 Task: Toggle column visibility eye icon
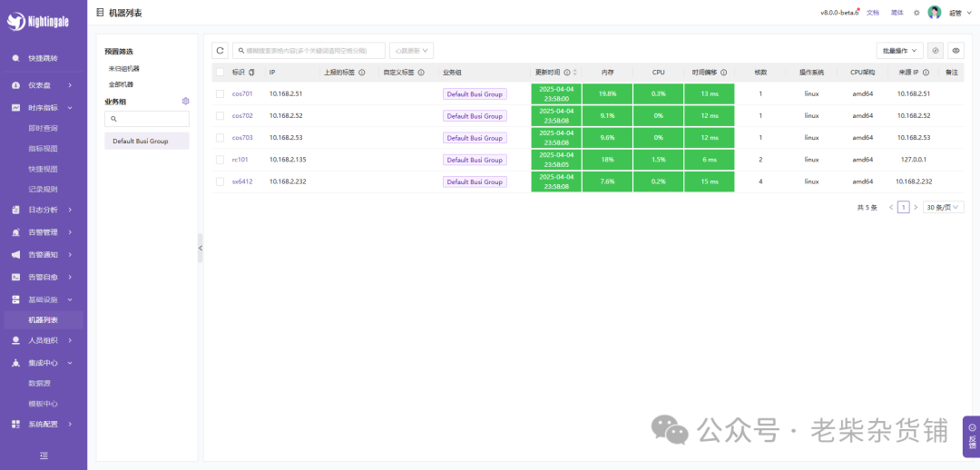[956, 51]
